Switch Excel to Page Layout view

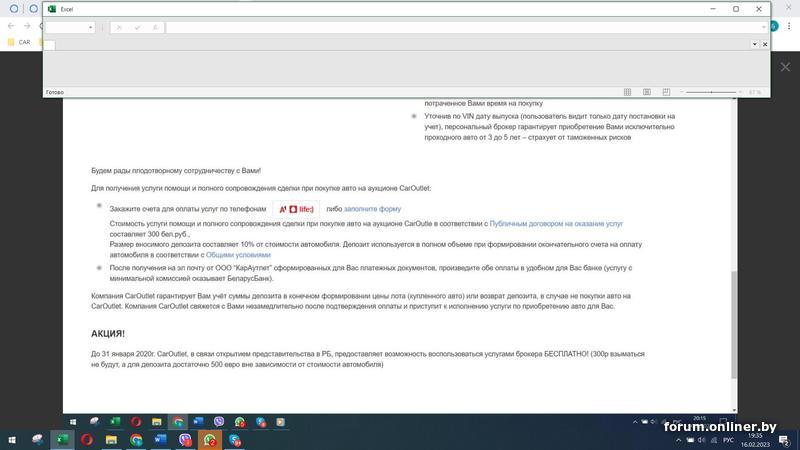646,92
